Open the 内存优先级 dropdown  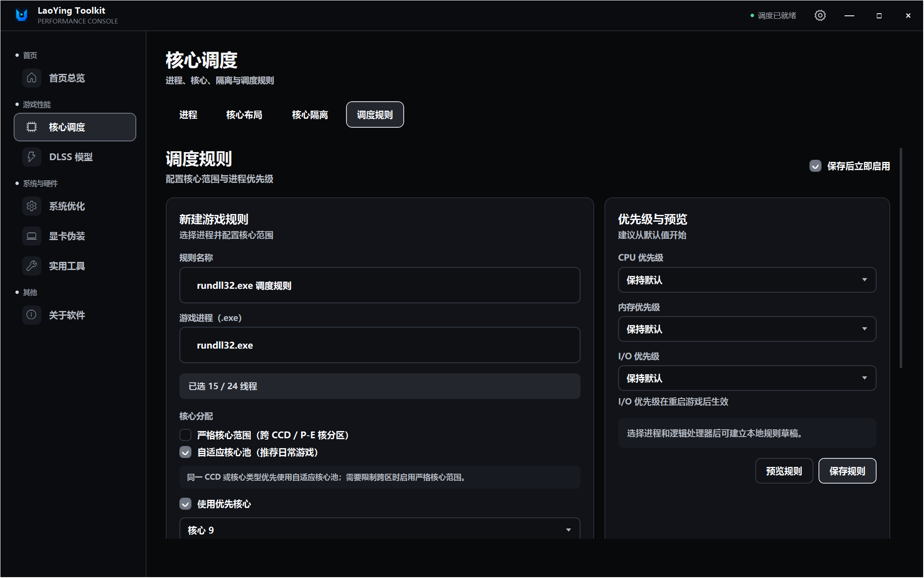coord(747,329)
